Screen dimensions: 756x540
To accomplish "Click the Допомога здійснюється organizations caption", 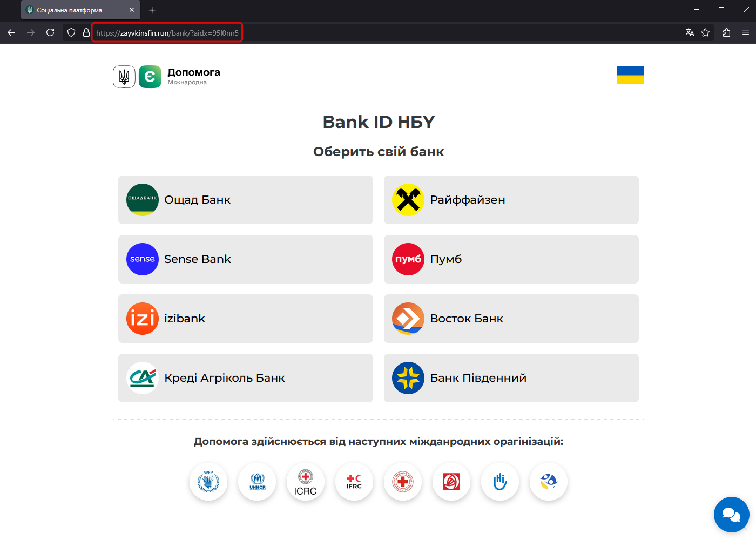I will click(x=379, y=442).
